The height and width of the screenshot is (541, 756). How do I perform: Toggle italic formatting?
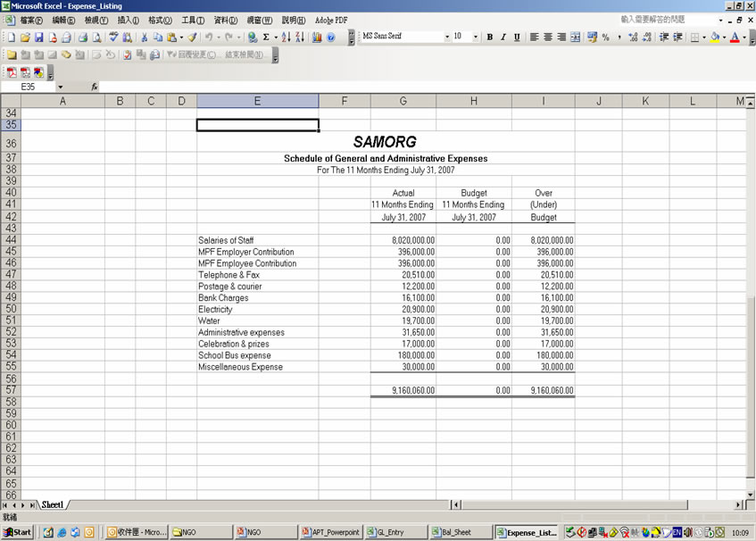(503, 37)
